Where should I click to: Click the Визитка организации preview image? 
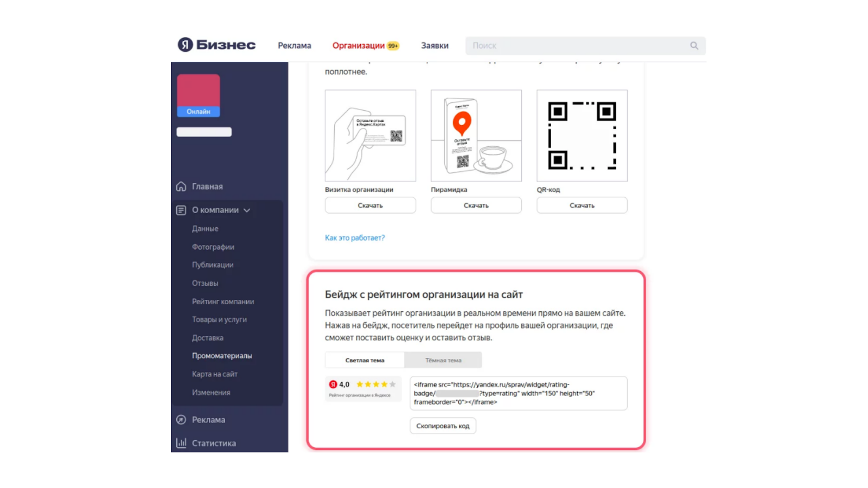pyautogui.click(x=371, y=136)
